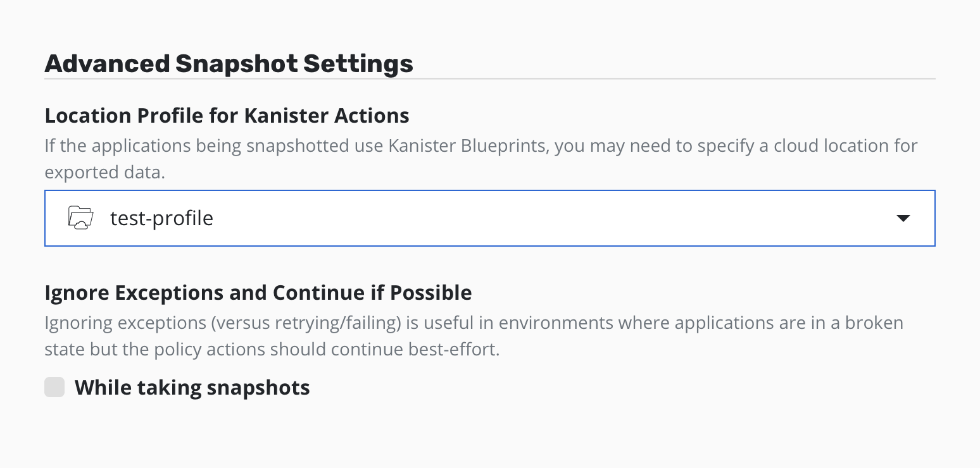Open the Location Profile combo box

pos(489,218)
